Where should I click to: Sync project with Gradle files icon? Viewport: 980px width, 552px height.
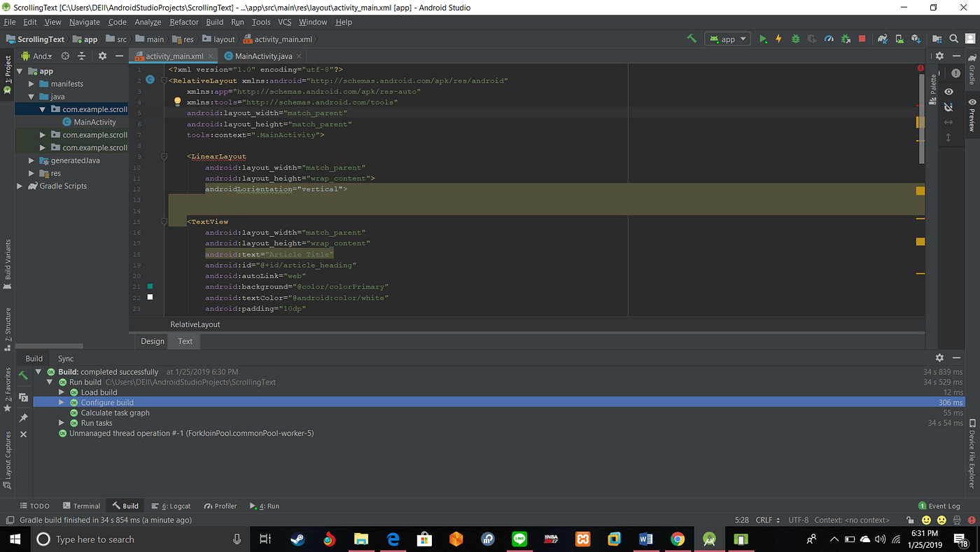[883, 39]
